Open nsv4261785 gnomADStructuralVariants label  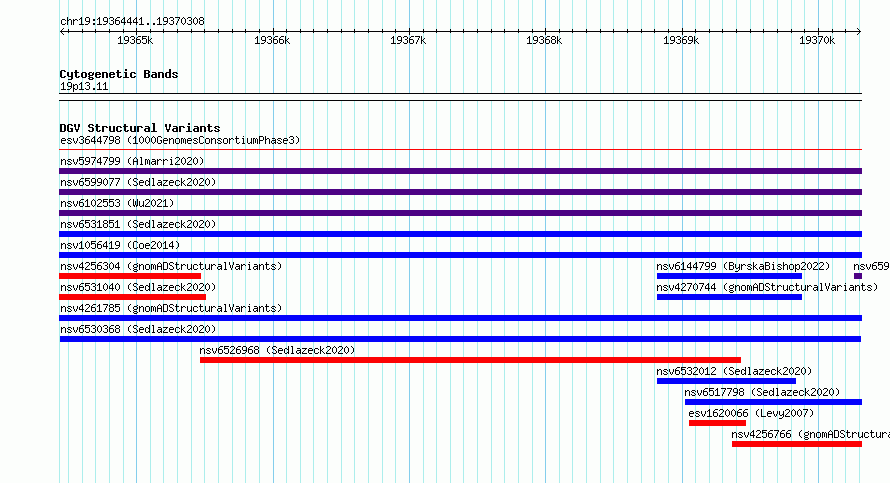pyautogui.click(x=171, y=308)
